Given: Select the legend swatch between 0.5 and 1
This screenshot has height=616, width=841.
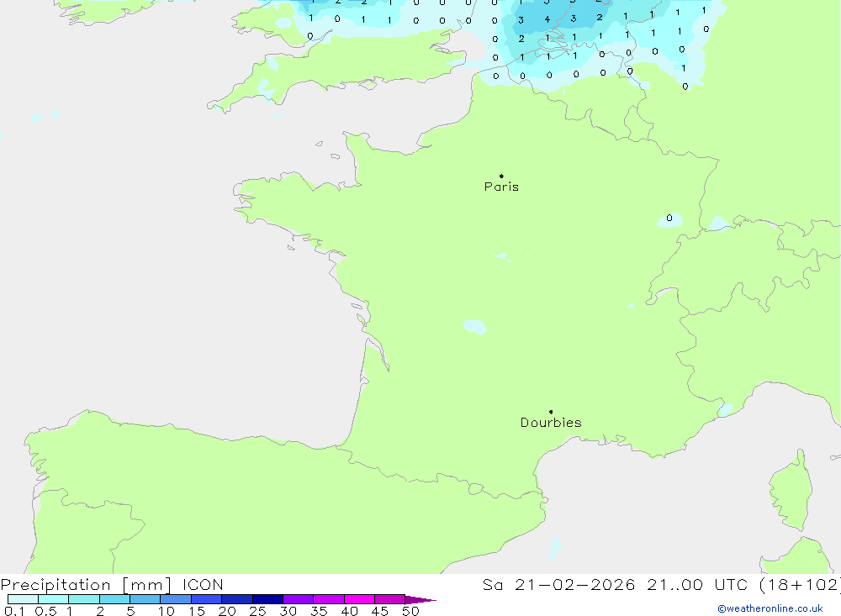Looking at the screenshot, I should [x=54, y=599].
